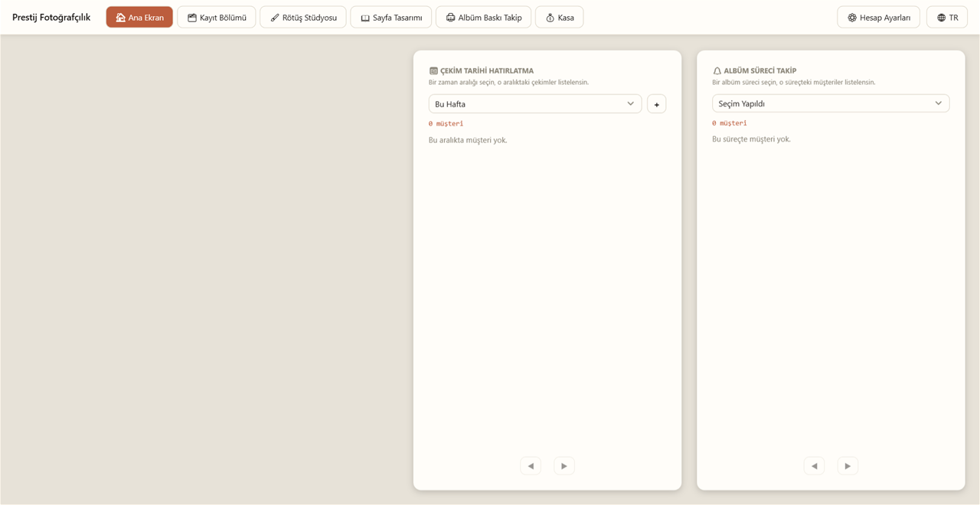The image size is (980, 505).
Task: Click the 'Bu aralıkta müşteri yok.' message
Action: [x=468, y=140]
